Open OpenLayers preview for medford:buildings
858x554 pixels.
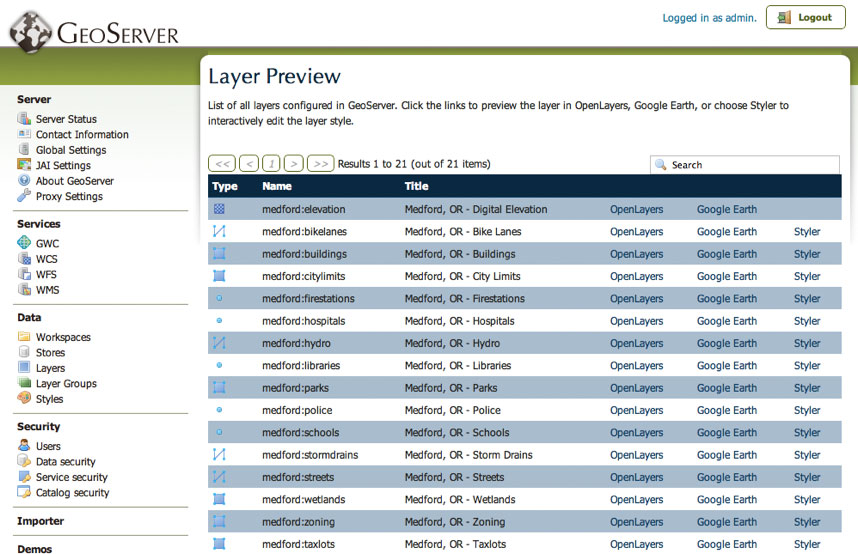[x=636, y=254]
